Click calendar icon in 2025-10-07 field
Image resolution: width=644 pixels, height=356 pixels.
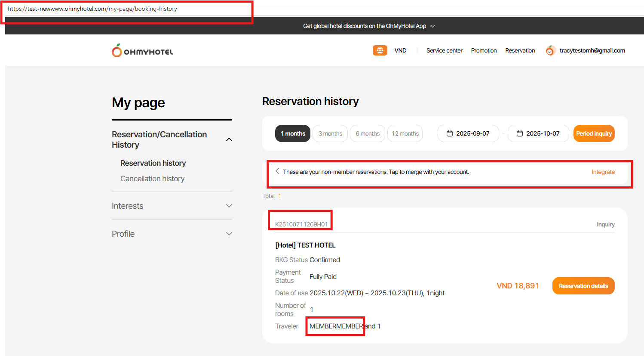pos(520,133)
